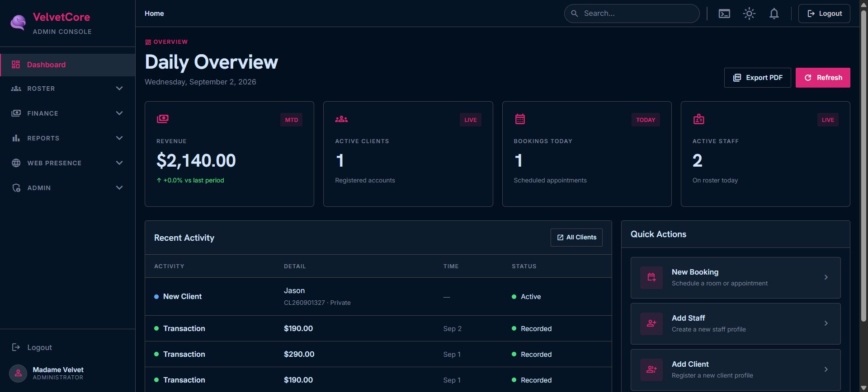This screenshot has width=868, height=392.
Task: Expand the Web Presence chevron
Action: click(x=119, y=163)
